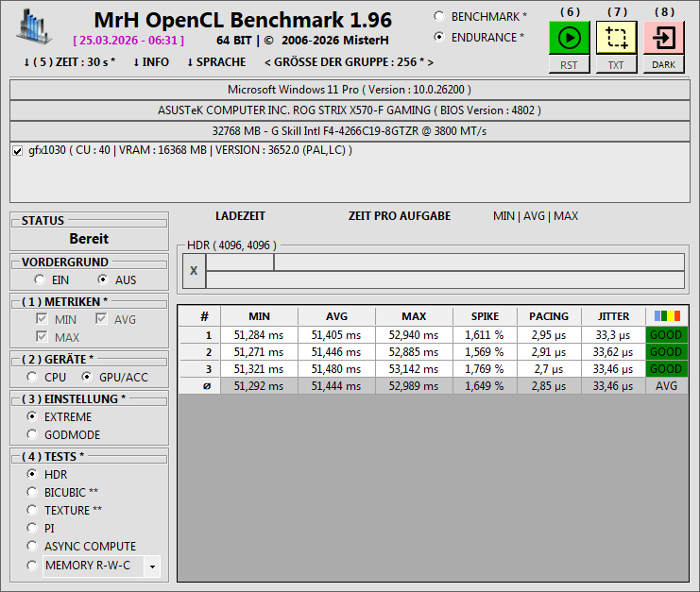Viewport: 700px width, 592px height.
Task: Click the 51,446 ms AVG value
Action: point(336,352)
